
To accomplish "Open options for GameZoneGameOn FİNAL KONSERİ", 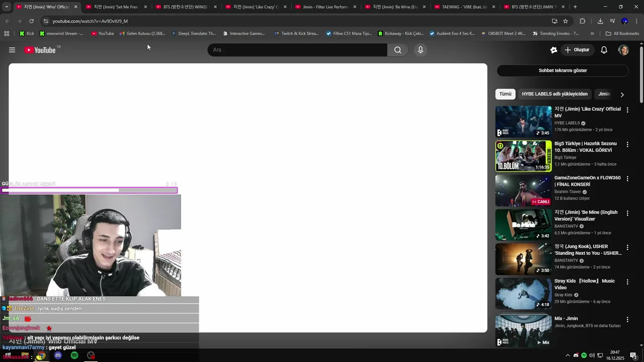I will pos(627,178).
